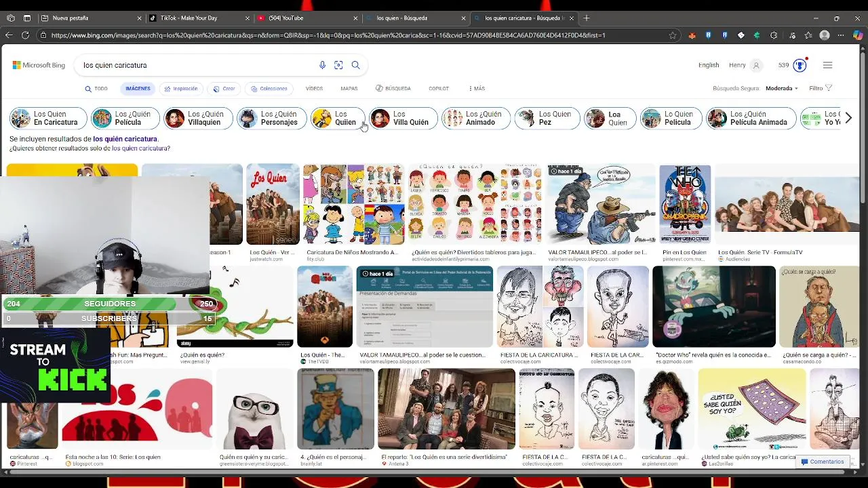This screenshot has height=488, width=868.
Task: Click the Inspiración button
Action: (x=181, y=89)
